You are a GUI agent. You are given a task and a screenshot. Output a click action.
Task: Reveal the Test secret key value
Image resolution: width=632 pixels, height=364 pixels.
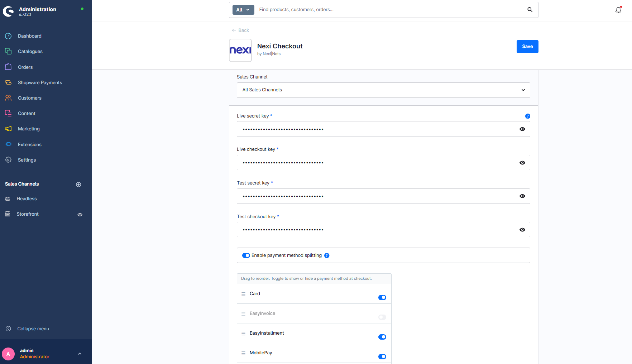(x=522, y=196)
